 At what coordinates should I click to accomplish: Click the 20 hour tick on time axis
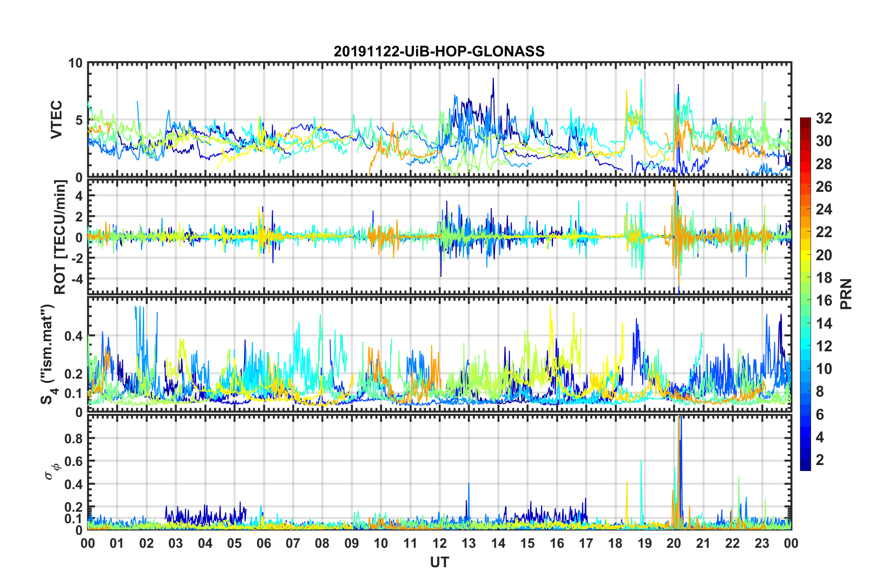point(674,543)
